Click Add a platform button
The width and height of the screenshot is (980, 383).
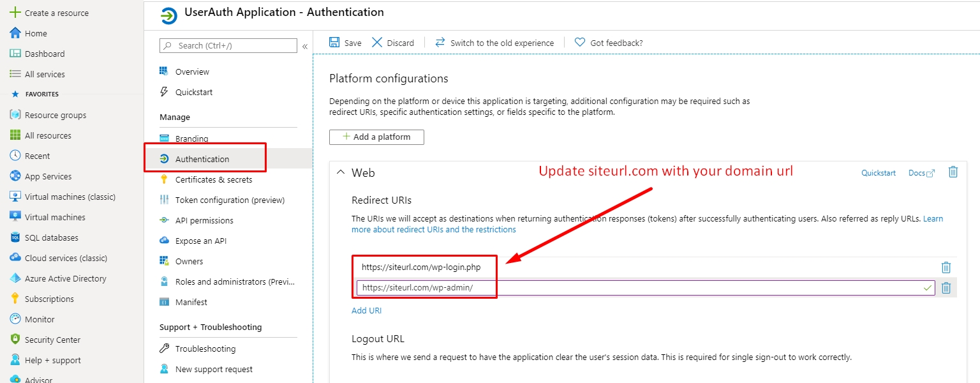pos(376,137)
